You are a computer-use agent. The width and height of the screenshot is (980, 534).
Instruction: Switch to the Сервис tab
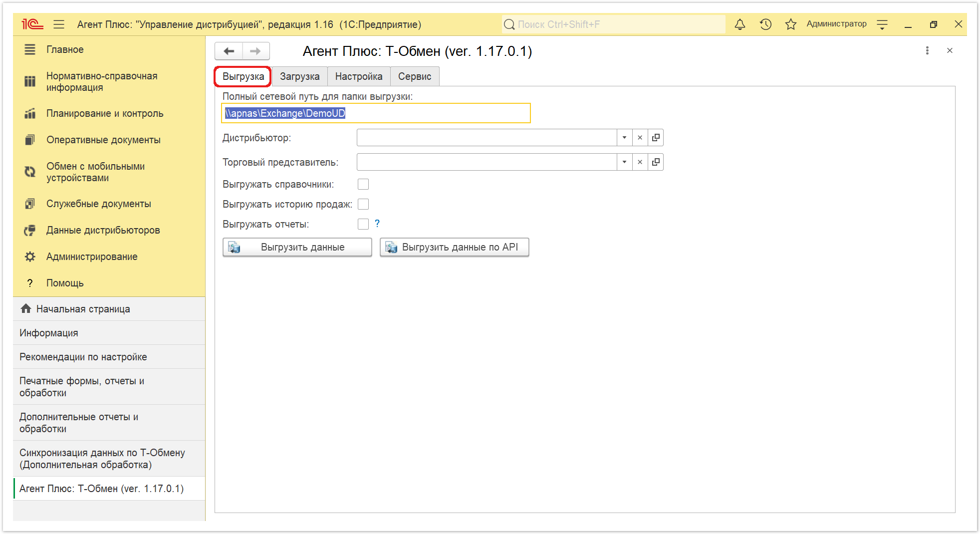415,76
